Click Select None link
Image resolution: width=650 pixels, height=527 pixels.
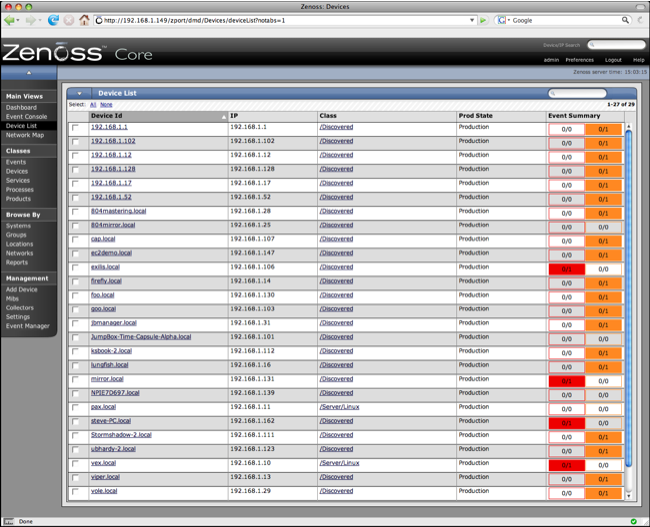point(106,104)
